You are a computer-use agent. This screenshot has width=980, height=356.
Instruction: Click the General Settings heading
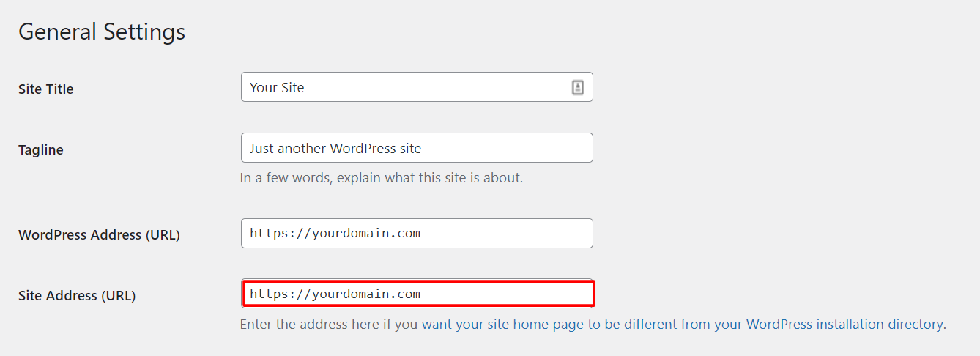point(102,32)
